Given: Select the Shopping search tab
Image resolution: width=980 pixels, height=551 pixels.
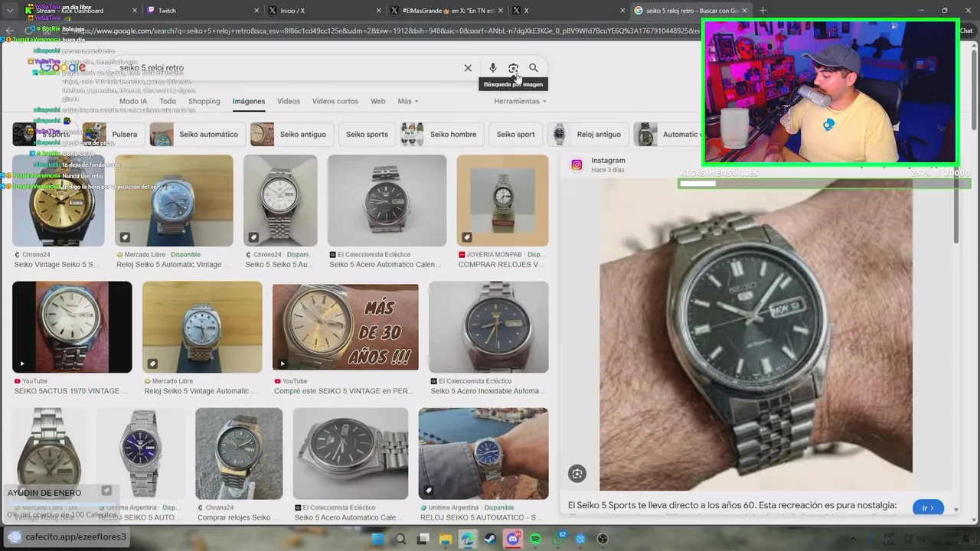Looking at the screenshot, I should coord(204,101).
